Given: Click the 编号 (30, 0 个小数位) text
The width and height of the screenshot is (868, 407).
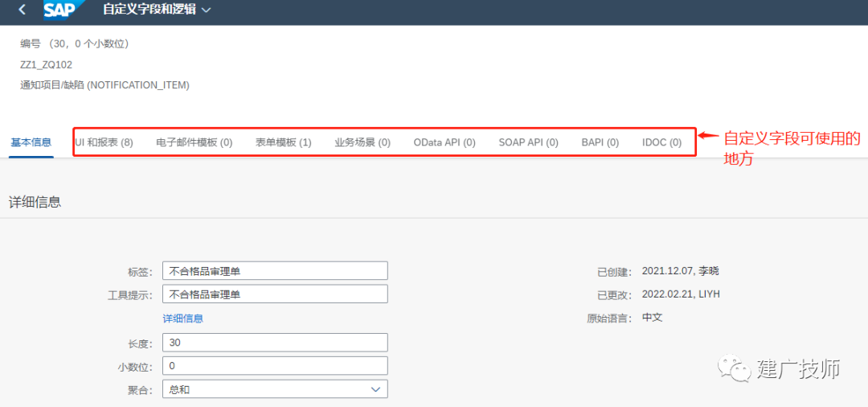Looking at the screenshot, I should tap(75, 43).
